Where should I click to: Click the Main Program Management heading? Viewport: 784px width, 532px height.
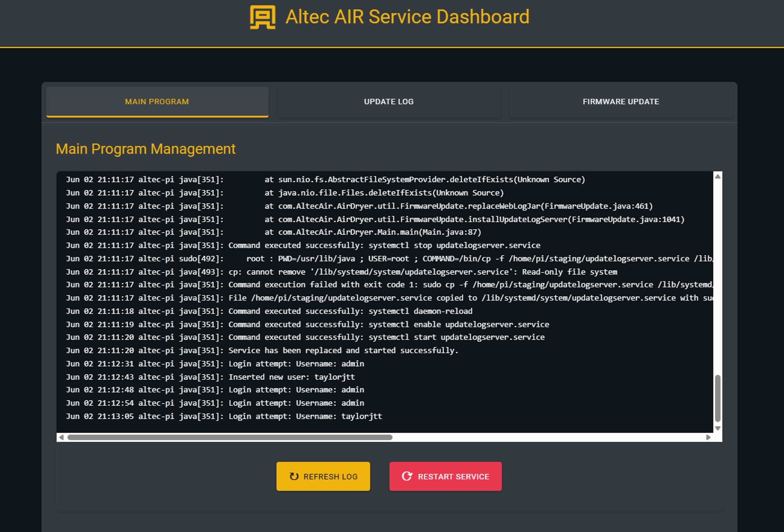(146, 149)
